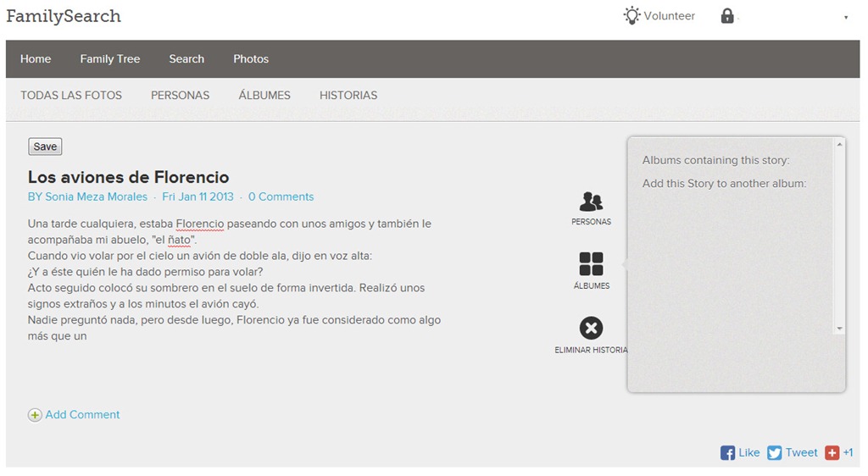This screenshot has height=476, width=868.
Task: Click the red +1 share icon
Action: tap(832, 453)
